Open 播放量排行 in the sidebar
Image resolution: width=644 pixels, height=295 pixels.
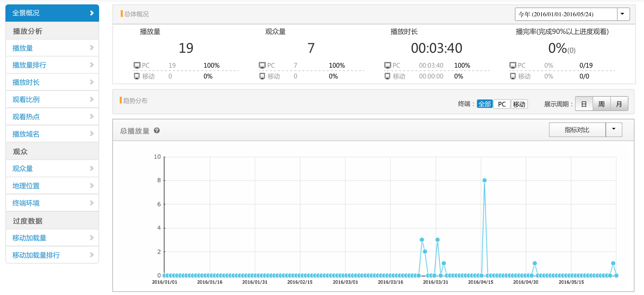coord(29,65)
